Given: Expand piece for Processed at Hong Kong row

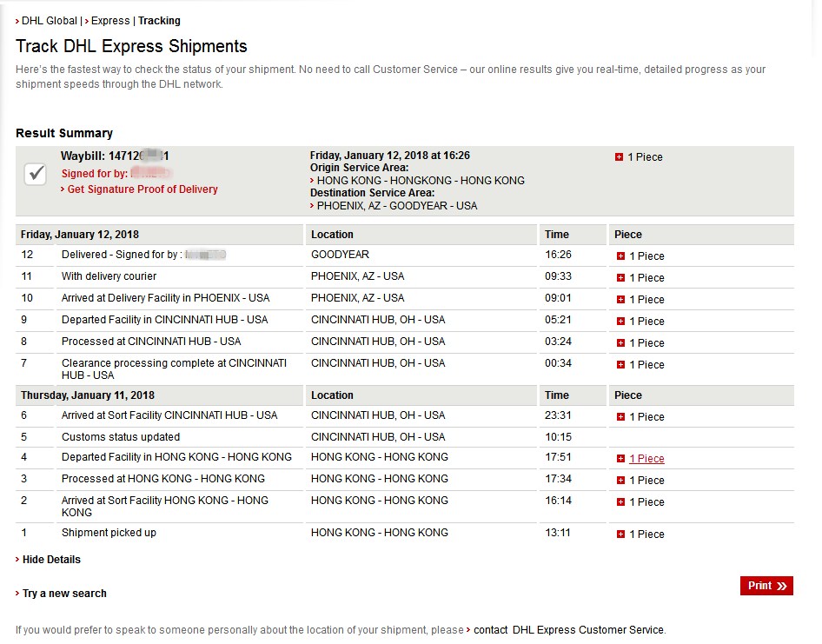Looking at the screenshot, I should [620, 481].
